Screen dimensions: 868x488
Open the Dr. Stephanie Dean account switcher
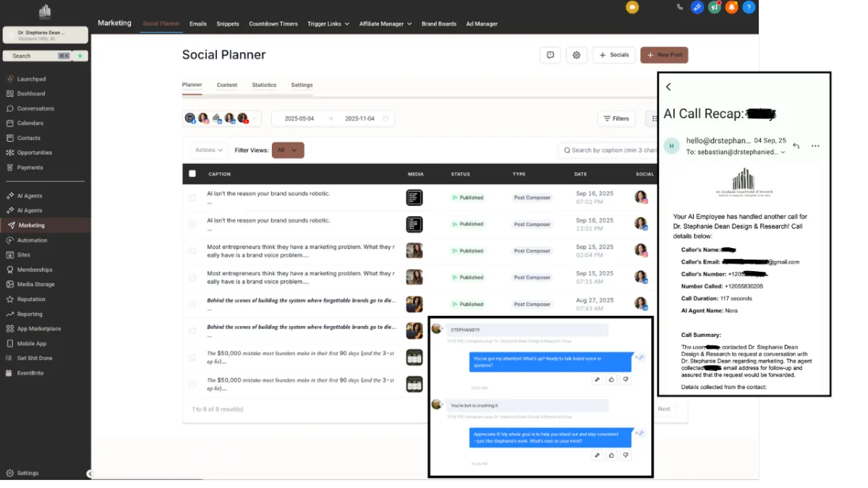click(x=46, y=35)
